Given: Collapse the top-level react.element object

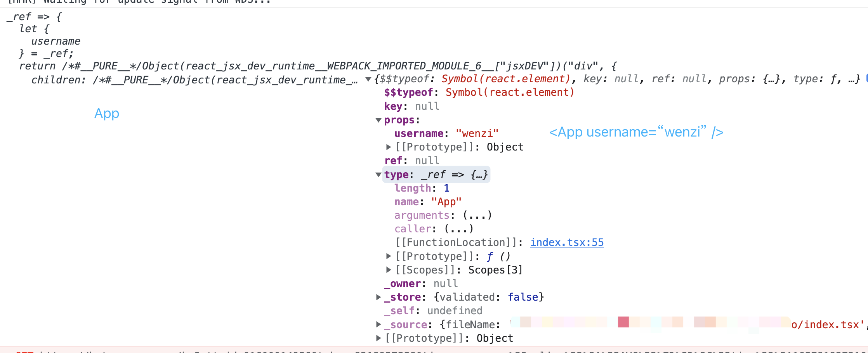Looking at the screenshot, I should (368, 80).
